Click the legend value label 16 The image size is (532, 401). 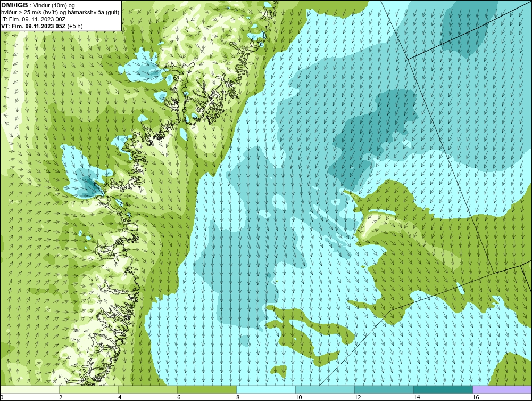[476, 398]
